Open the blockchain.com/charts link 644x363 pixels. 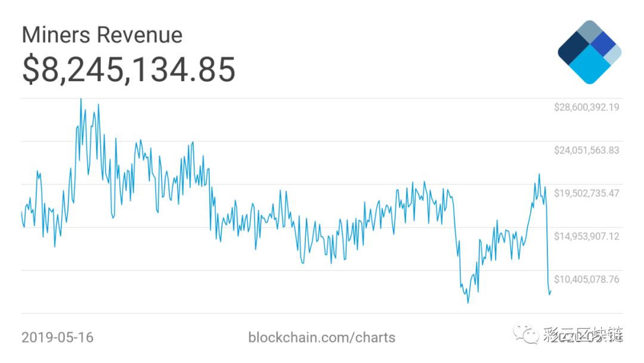point(321,337)
